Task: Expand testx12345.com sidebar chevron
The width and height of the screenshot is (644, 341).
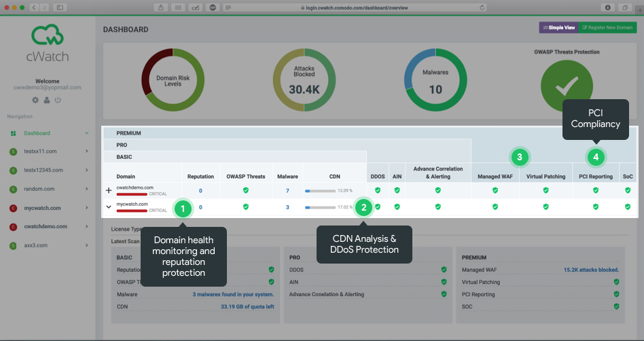Action: click(87, 170)
